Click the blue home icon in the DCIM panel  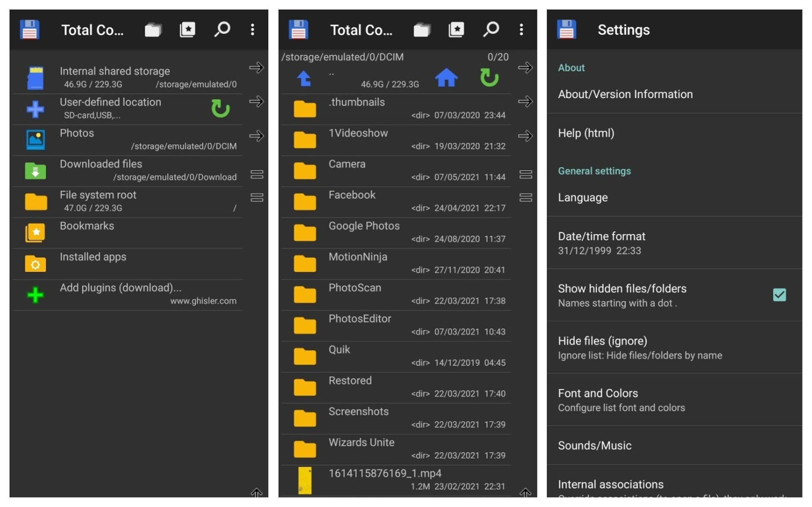[446, 78]
